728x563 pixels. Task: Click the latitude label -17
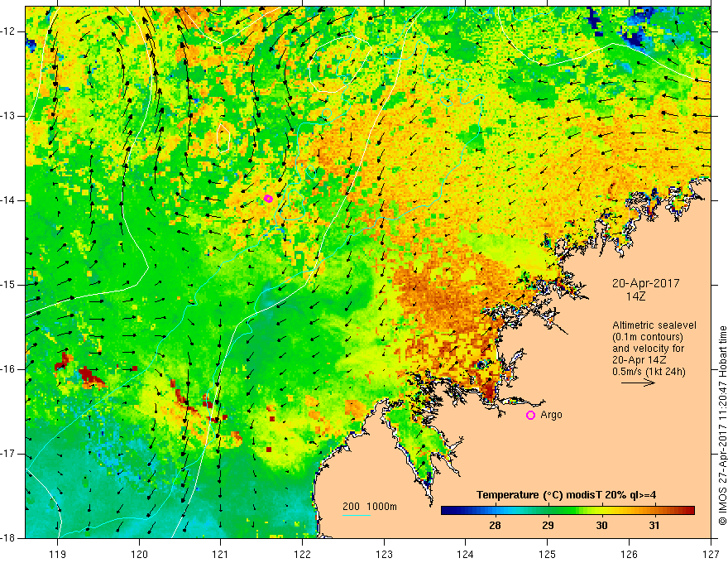8,454
